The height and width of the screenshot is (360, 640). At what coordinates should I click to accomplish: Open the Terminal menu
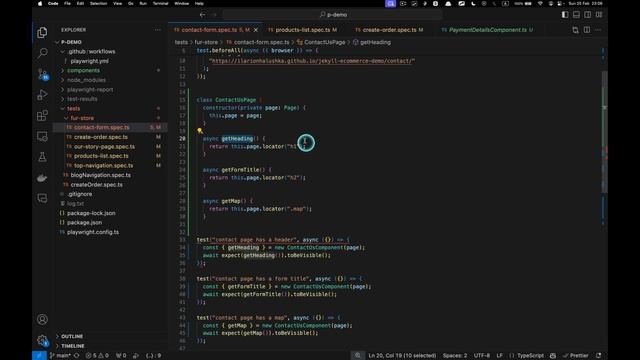point(160,3)
